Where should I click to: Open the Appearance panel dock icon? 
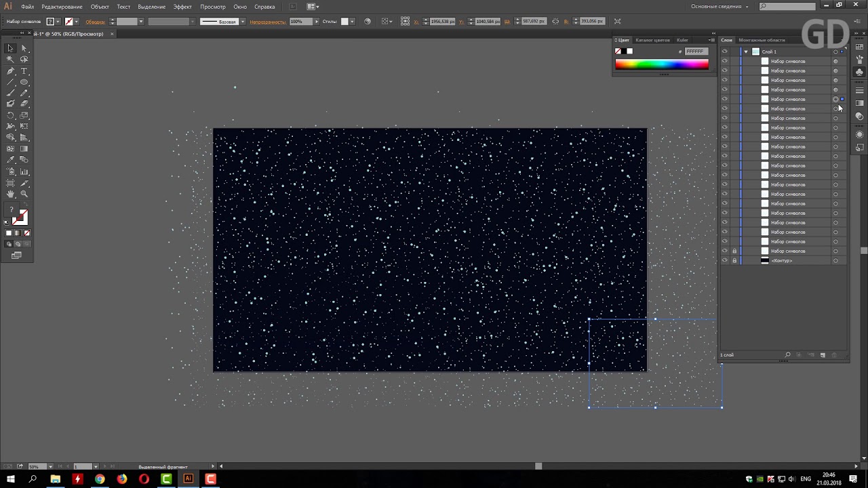(x=860, y=134)
